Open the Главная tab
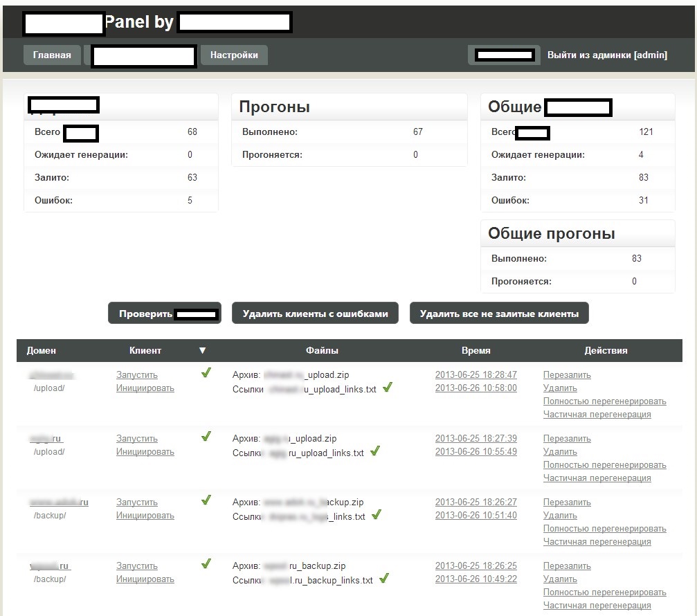 (52, 55)
